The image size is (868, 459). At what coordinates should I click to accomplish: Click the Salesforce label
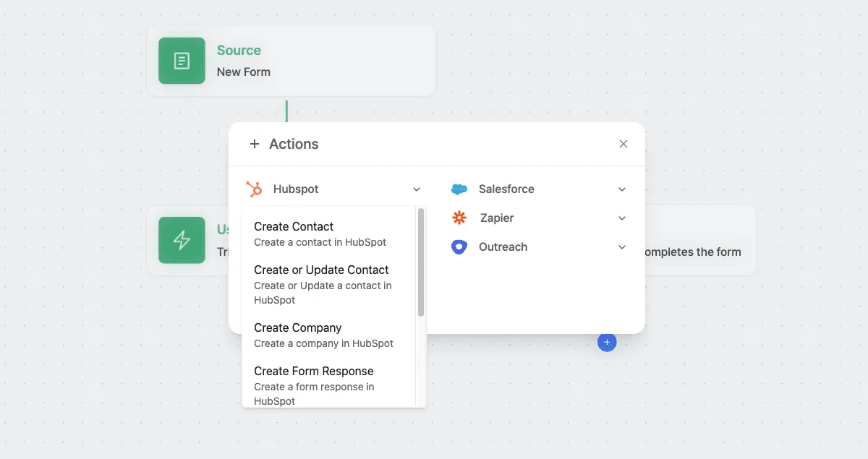click(x=506, y=189)
